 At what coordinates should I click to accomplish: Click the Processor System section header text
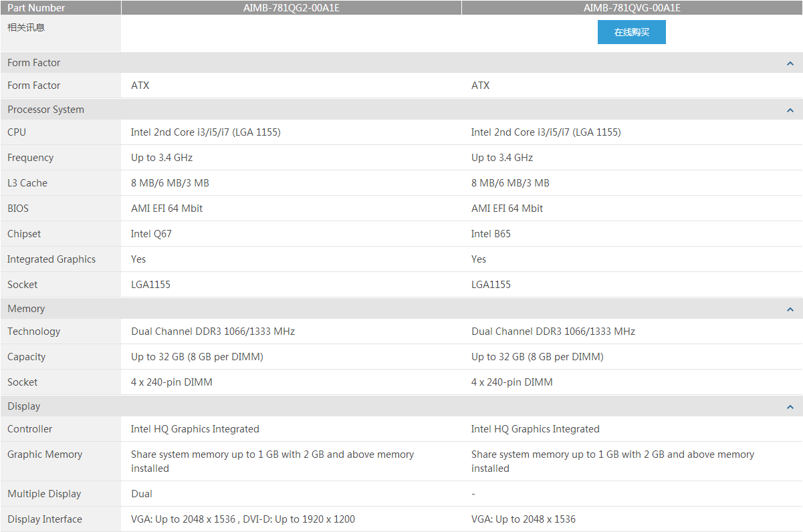pyautogui.click(x=45, y=110)
